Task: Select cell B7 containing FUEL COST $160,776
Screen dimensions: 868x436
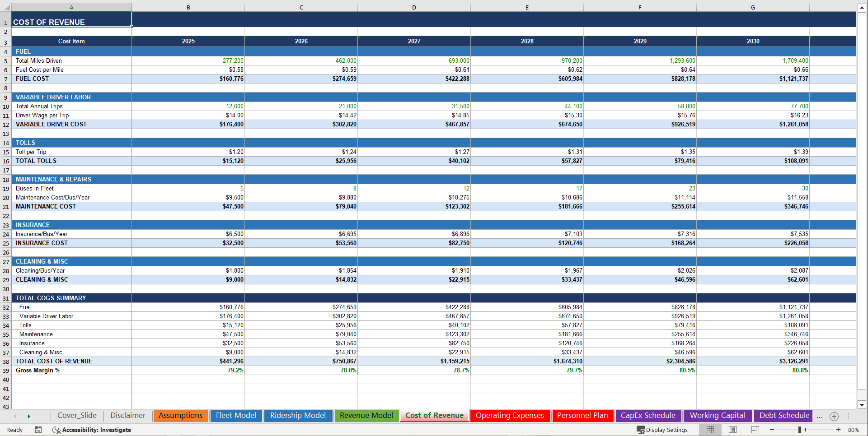Action: coord(188,79)
